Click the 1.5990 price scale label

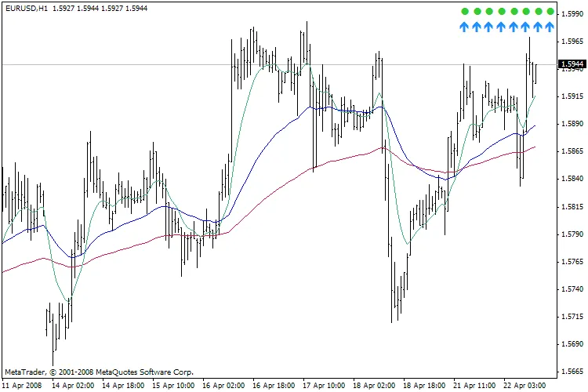pos(573,13)
